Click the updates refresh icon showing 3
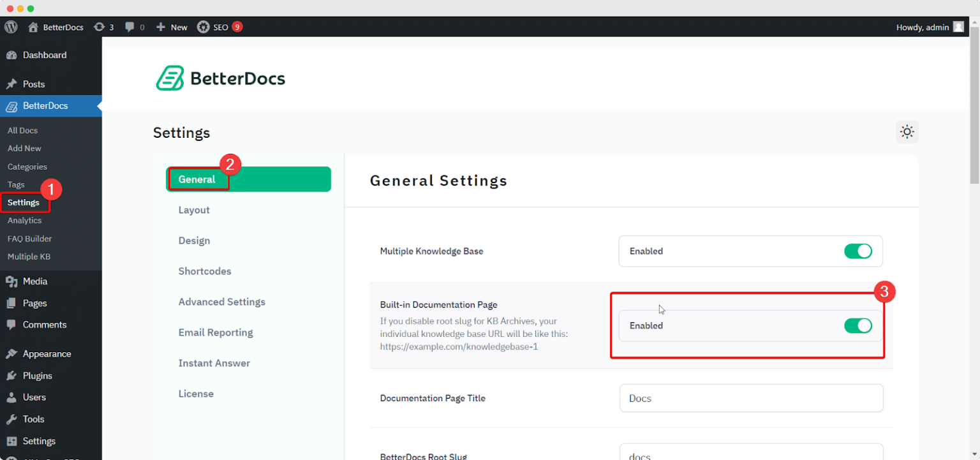Image resolution: width=980 pixels, height=460 pixels. click(103, 27)
